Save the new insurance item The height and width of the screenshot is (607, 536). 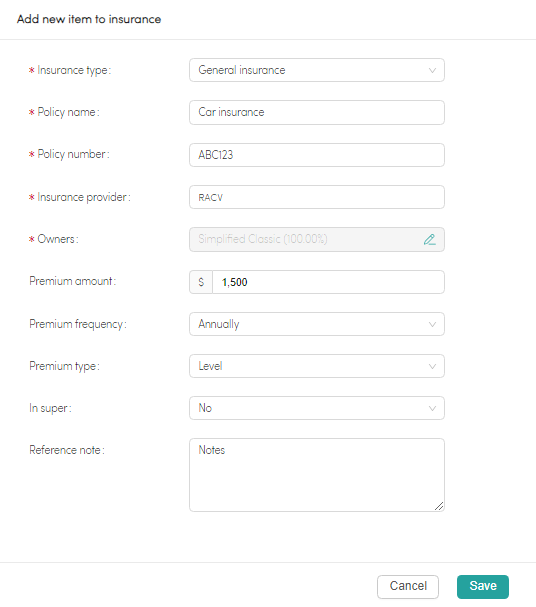483,586
